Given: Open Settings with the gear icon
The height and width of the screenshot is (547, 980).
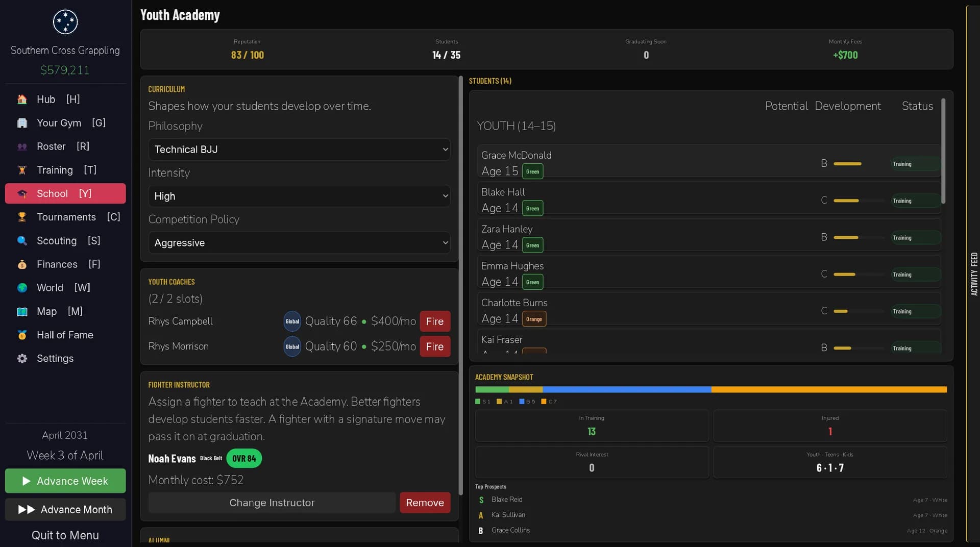Looking at the screenshot, I should (22, 359).
